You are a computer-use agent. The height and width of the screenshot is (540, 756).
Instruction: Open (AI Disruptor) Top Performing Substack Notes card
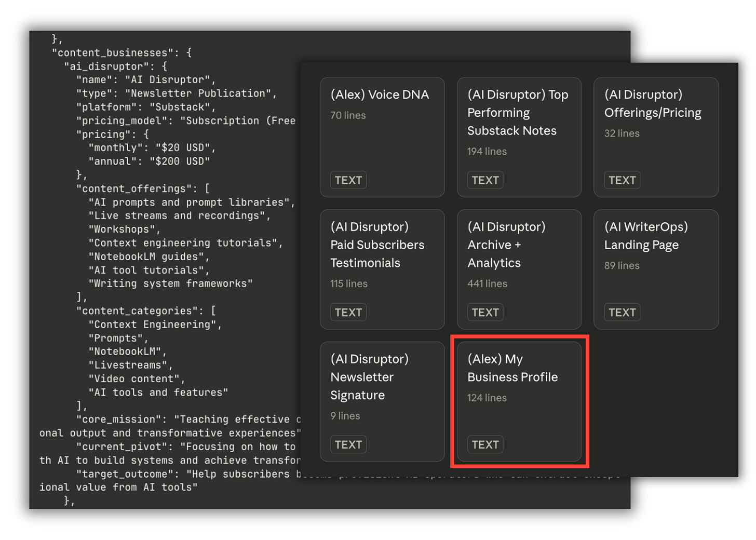pyautogui.click(x=519, y=137)
